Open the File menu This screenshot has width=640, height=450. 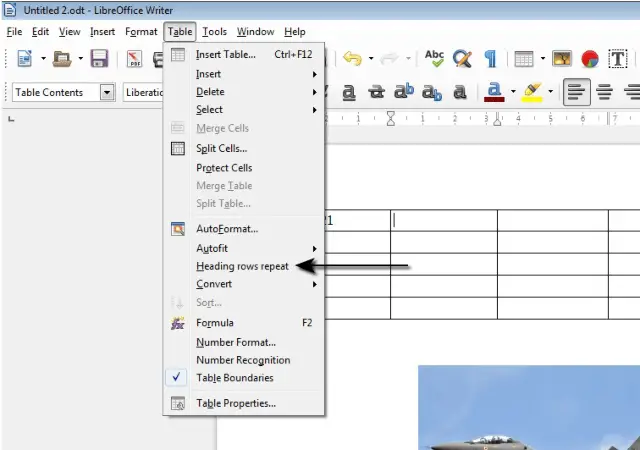[x=14, y=32]
